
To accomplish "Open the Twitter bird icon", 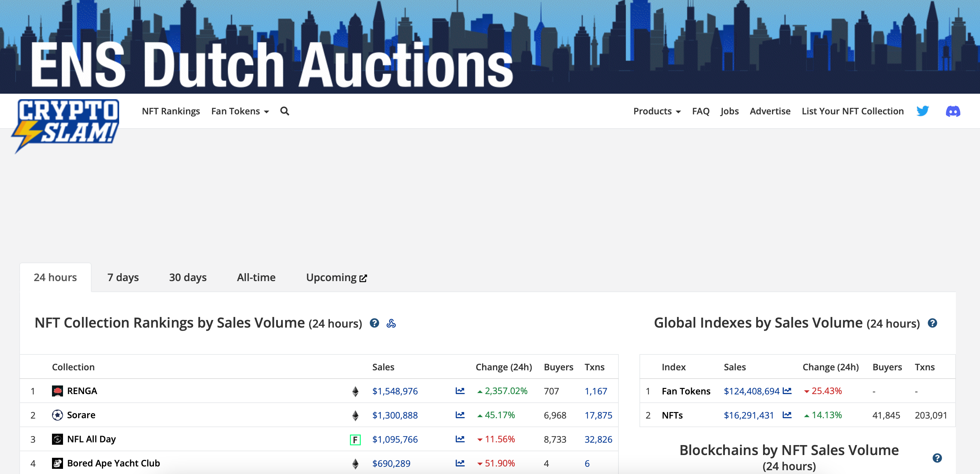I will point(922,111).
